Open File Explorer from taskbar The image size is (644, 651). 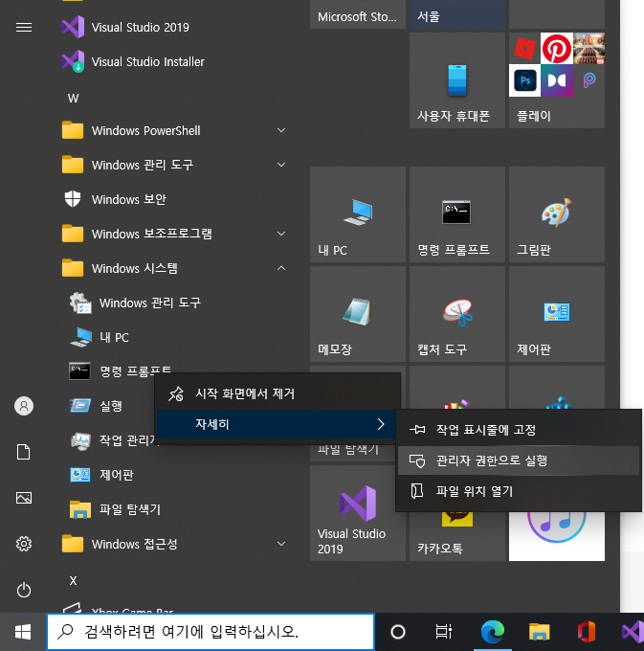[x=540, y=632]
